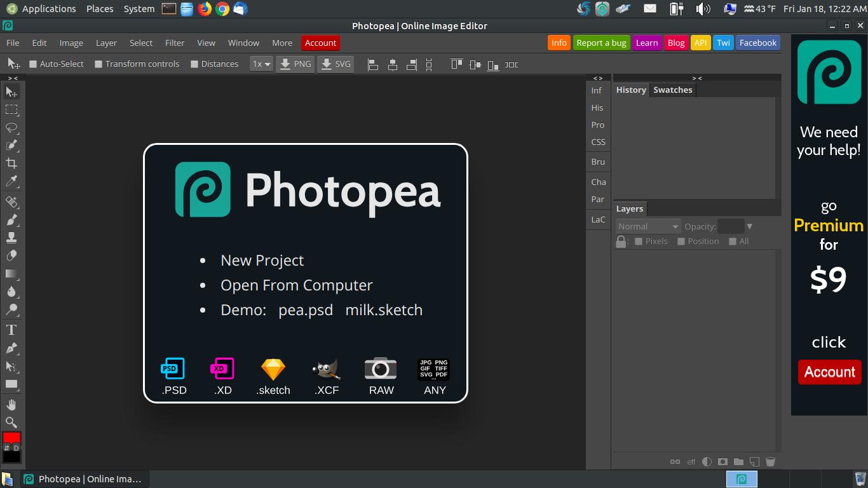868x488 pixels.
Task: Click the red Account button in menu bar
Action: click(320, 43)
